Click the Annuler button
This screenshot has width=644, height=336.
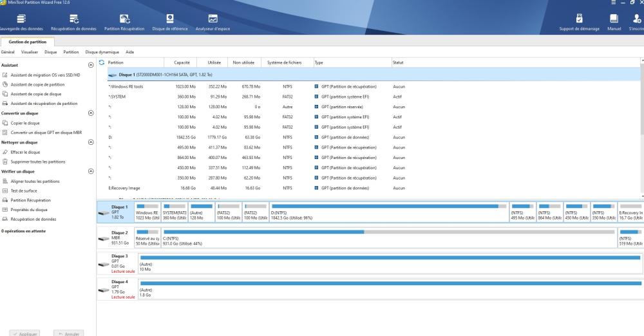pos(68,333)
